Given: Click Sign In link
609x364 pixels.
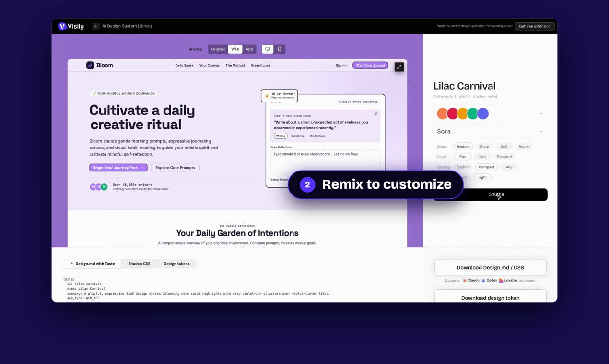Looking at the screenshot, I should (341, 66).
